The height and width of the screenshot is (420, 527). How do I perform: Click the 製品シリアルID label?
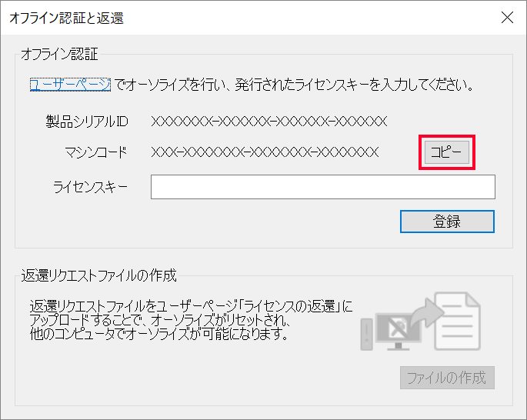(x=87, y=122)
